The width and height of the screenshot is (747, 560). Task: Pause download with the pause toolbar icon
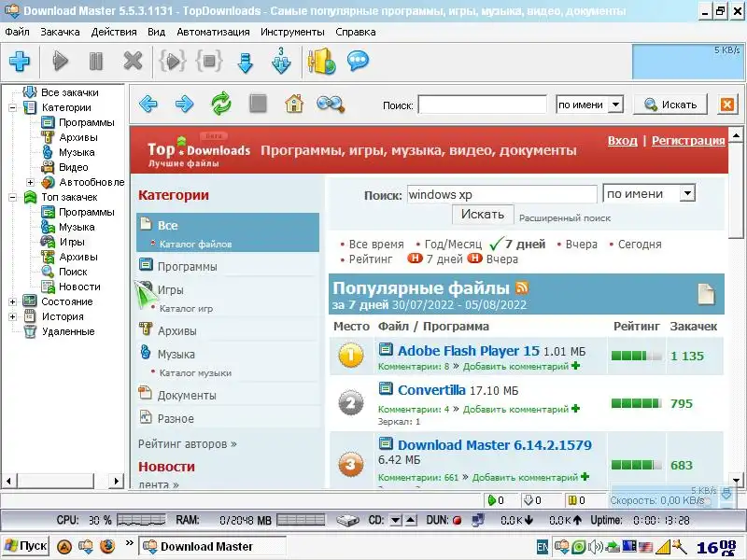96,61
